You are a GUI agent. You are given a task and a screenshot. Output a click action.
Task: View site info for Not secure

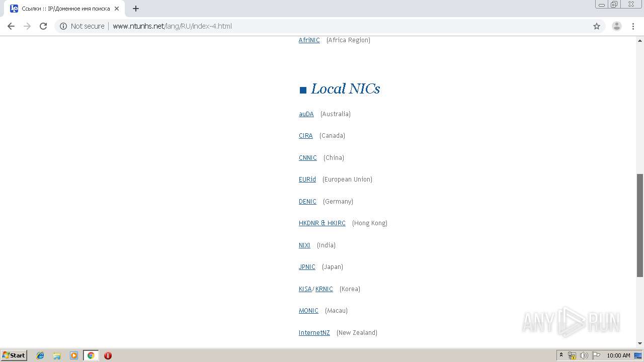coord(82,26)
